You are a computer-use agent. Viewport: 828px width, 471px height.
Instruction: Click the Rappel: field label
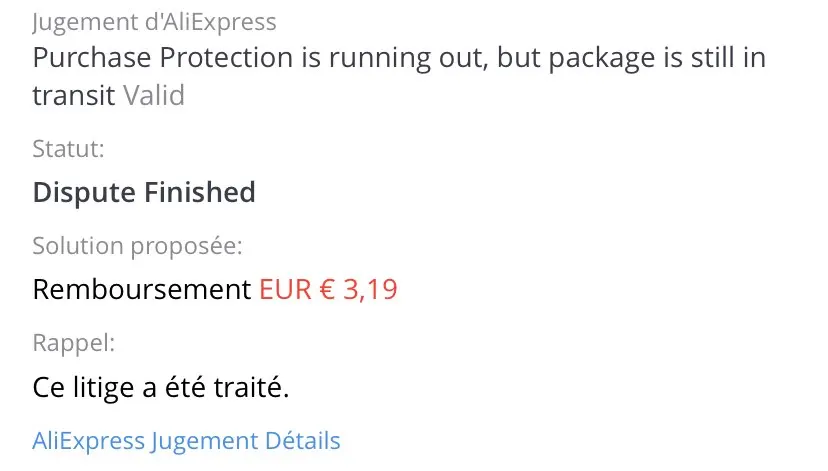(74, 343)
